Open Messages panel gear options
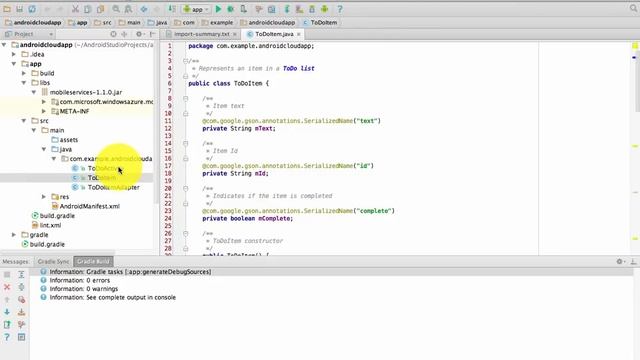The width and height of the screenshot is (640, 360). 620,262
